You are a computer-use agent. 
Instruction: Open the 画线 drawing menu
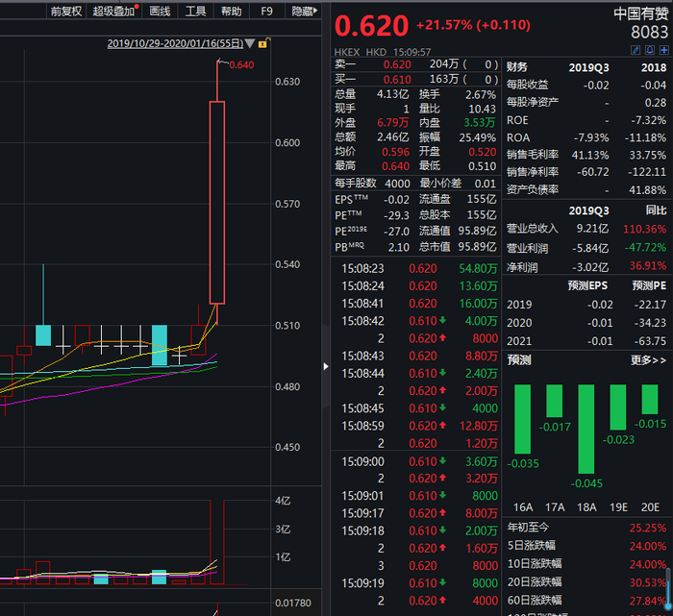[x=161, y=12]
